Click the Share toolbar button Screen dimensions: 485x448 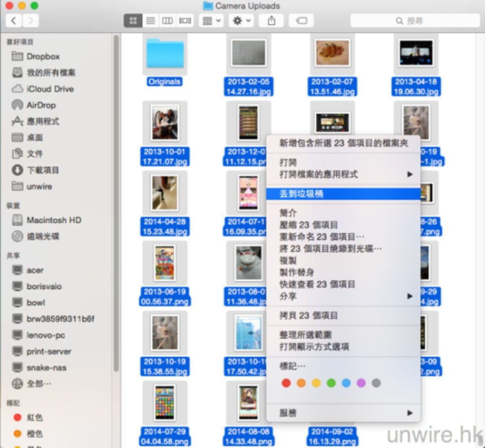pyautogui.click(x=272, y=21)
